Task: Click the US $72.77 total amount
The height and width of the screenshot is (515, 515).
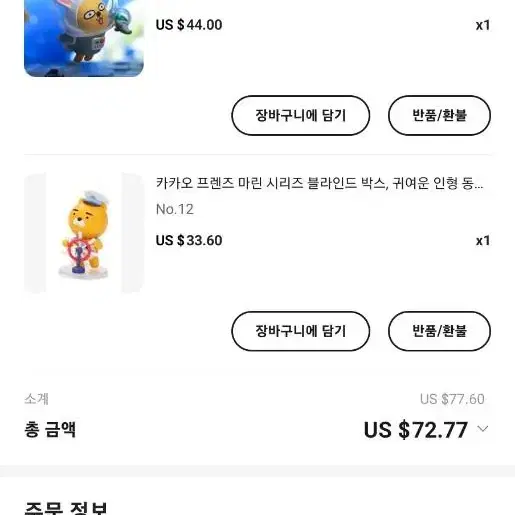Action: click(x=416, y=430)
